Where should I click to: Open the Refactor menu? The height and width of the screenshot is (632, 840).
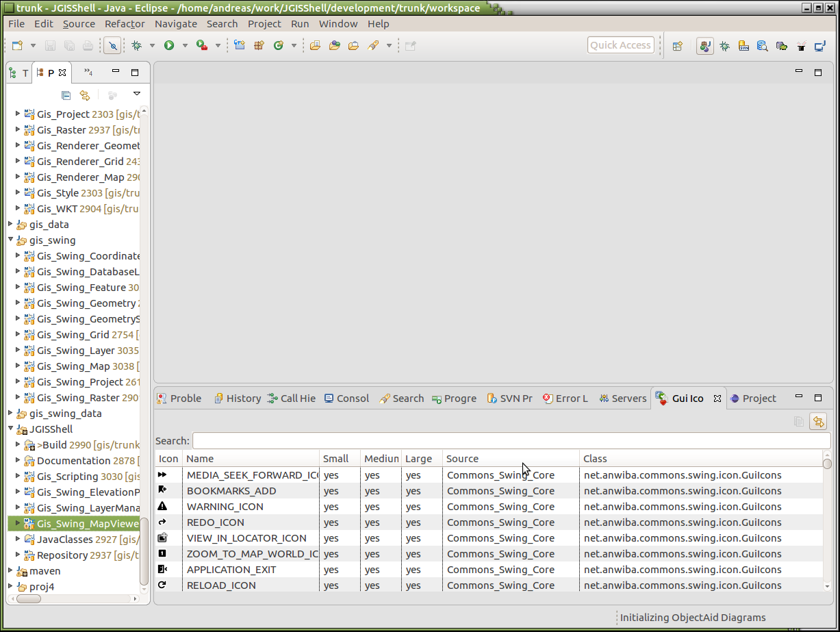(x=125, y=24)
